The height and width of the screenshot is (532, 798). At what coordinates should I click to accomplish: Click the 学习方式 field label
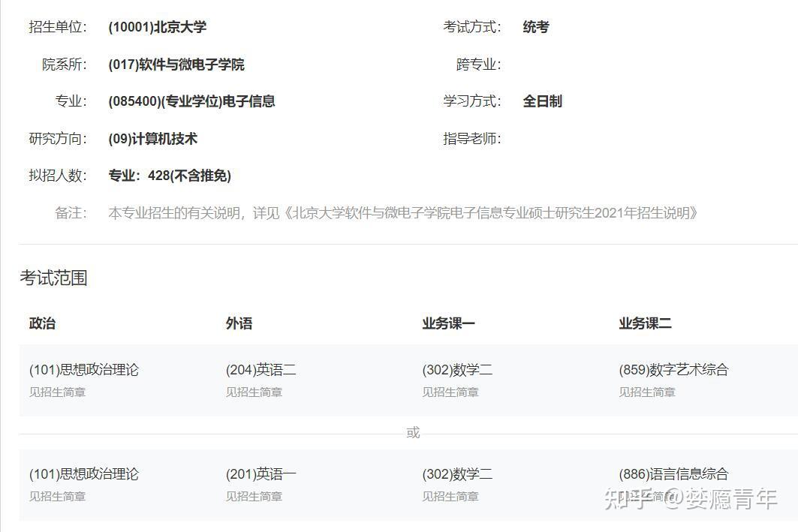[x=471, y=101]
